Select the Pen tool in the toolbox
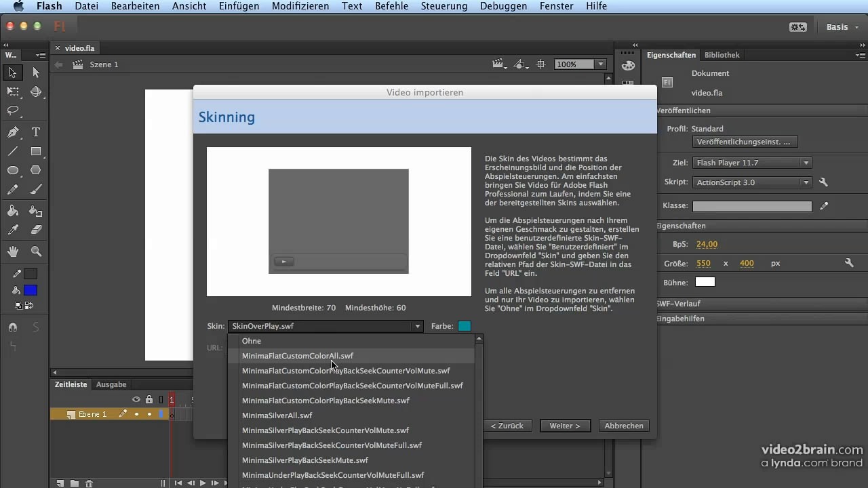868x488 pixels. [x=13, y=131]
